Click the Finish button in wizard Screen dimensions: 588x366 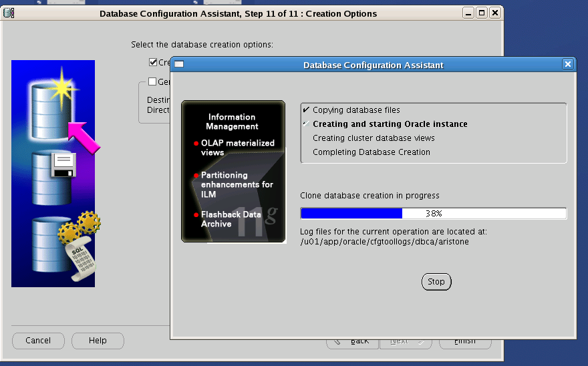[465, 343]
